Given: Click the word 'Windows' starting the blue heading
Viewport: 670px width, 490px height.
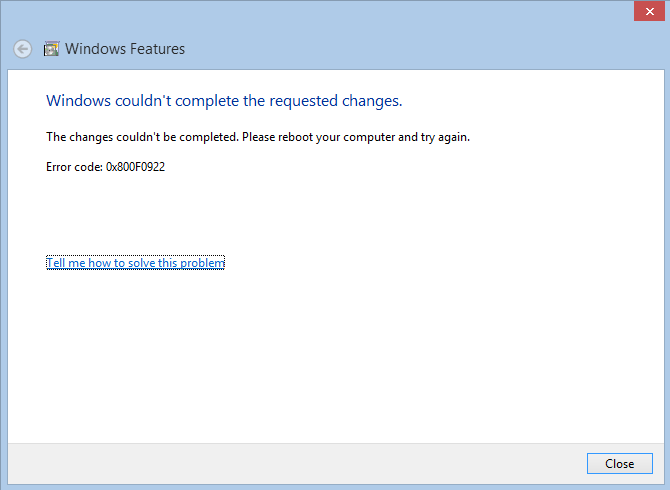Looking at the screenshot, I should click(79, 101).
